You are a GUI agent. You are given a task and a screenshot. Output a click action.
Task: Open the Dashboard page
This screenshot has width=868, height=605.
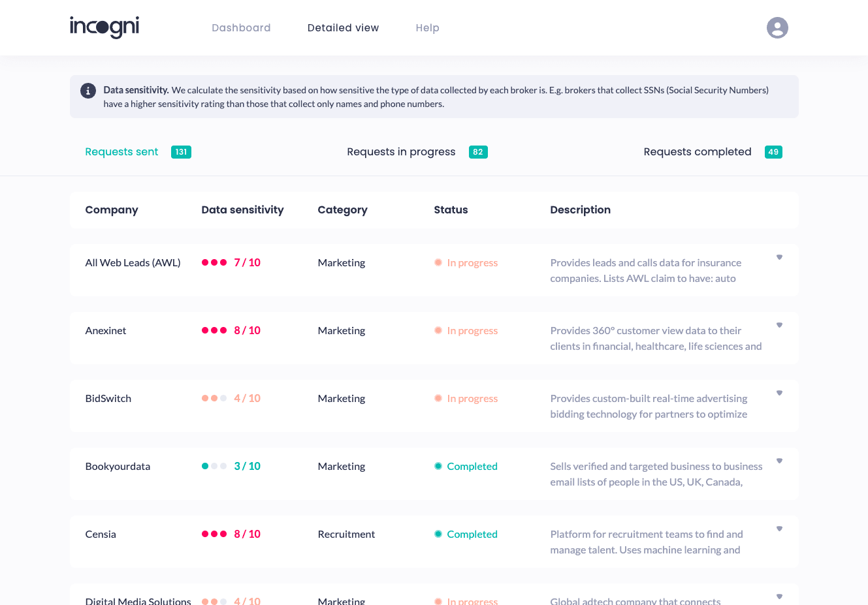tap(241, 27)
